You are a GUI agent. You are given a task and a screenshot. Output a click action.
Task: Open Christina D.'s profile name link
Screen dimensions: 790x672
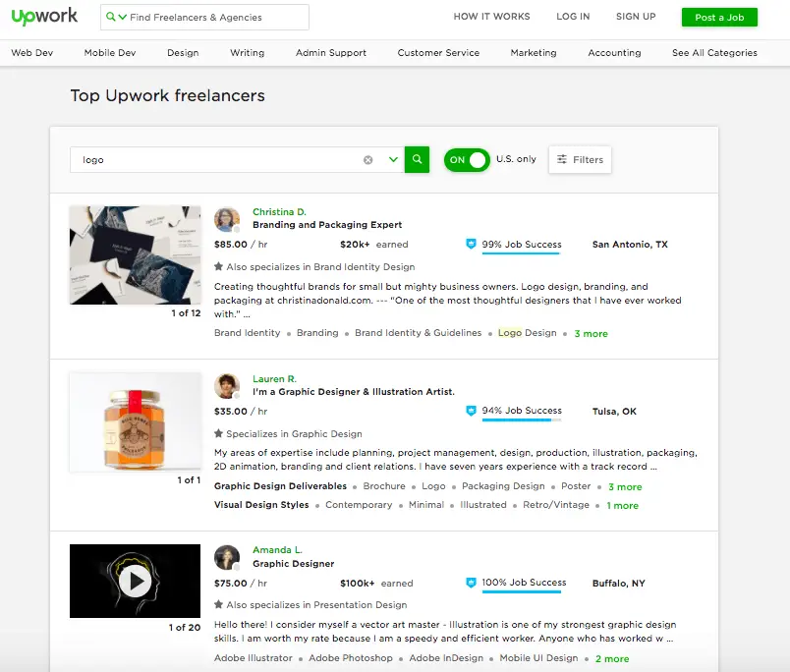pos(279,212)
